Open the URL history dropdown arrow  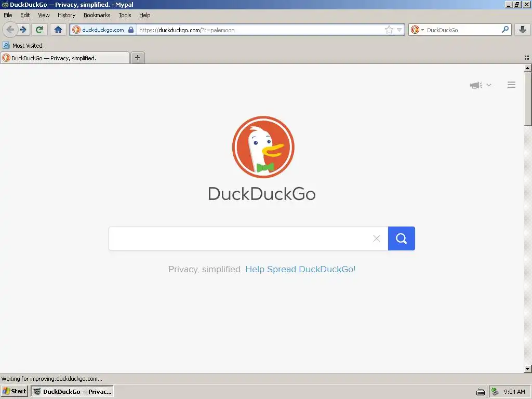[x=400, y=30]
